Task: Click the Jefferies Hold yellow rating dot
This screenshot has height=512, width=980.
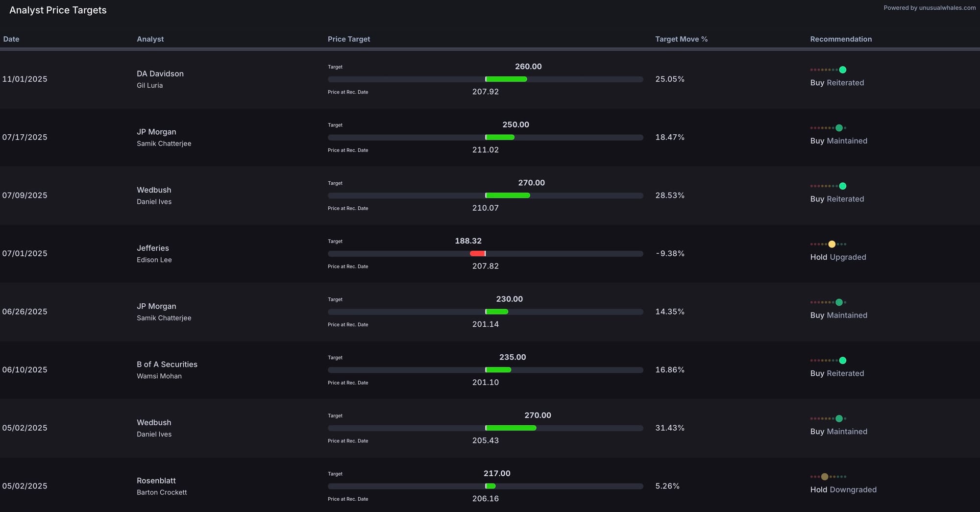Action: (x=832, y=244)
